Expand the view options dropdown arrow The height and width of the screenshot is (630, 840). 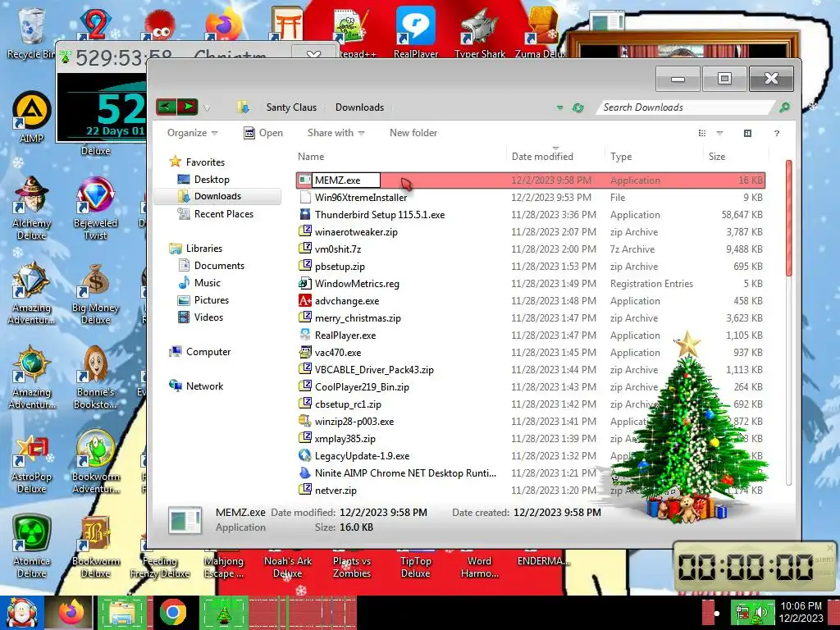719,133
